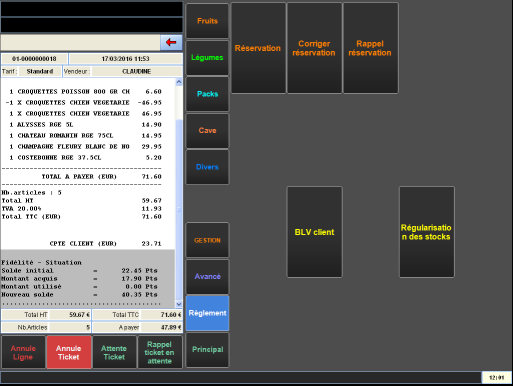Select the Packs category
The width and height of the screenshot is (513, 386).
pyautogui.click(x=207, y=94)
